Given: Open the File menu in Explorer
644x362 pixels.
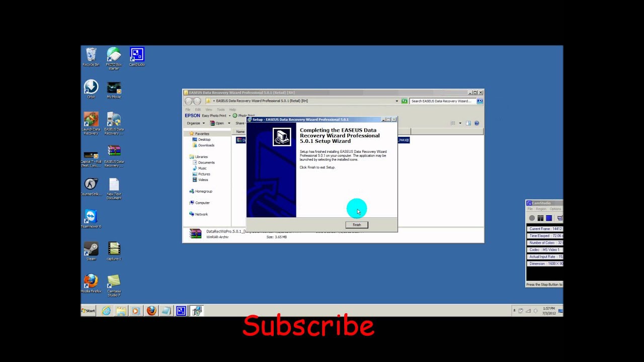Looking at the screenshot, I should 188,109.
